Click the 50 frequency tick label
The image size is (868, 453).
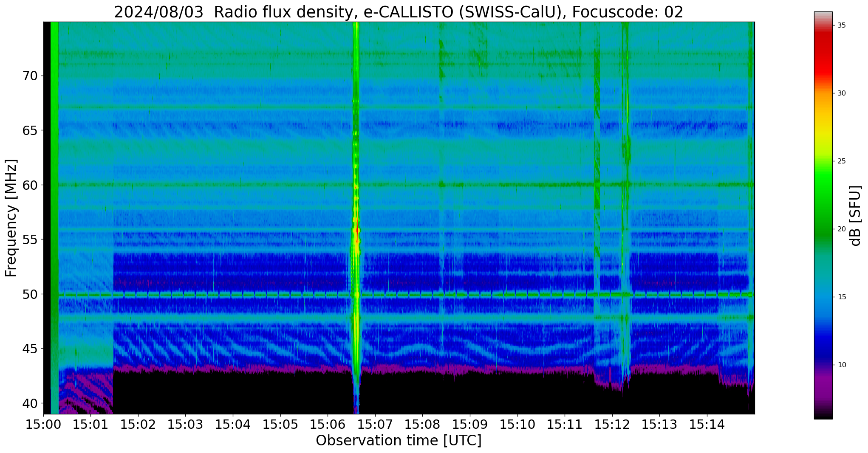point(30,294)
